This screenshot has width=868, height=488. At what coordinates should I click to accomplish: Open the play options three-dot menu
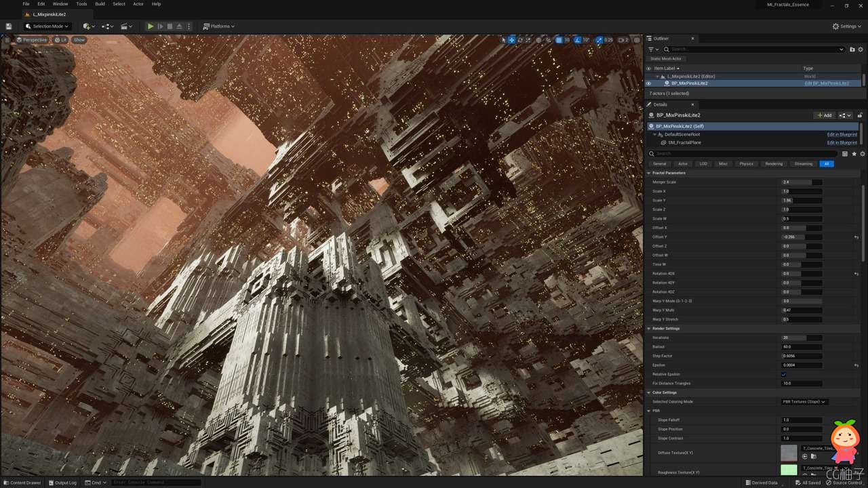pyautogui.click(x=189, y=26)
